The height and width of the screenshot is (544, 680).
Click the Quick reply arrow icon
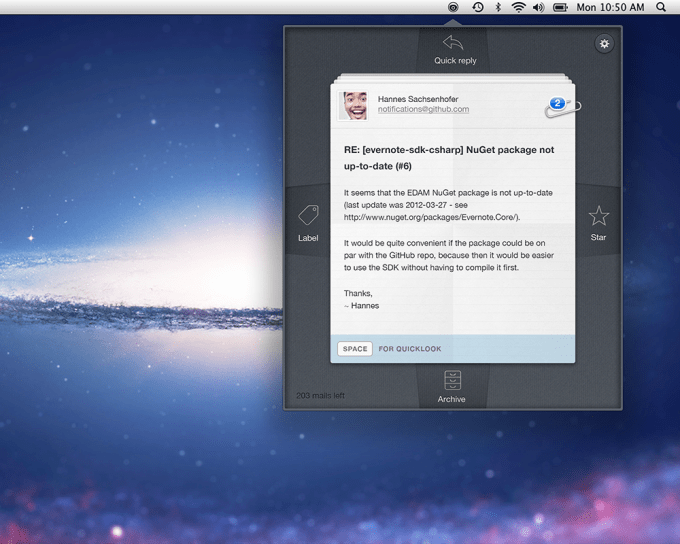(x=453, y=43)
